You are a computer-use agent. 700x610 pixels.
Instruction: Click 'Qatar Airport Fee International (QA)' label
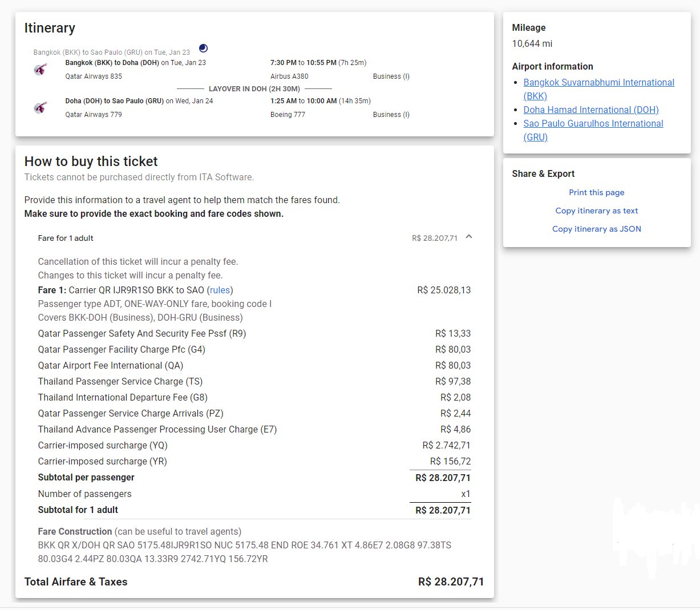click(x=111, y=365)
